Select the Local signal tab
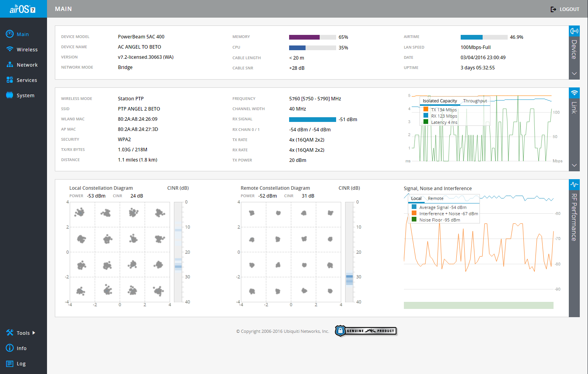This screenshot has height=374, width=588. tap(416, 198)
